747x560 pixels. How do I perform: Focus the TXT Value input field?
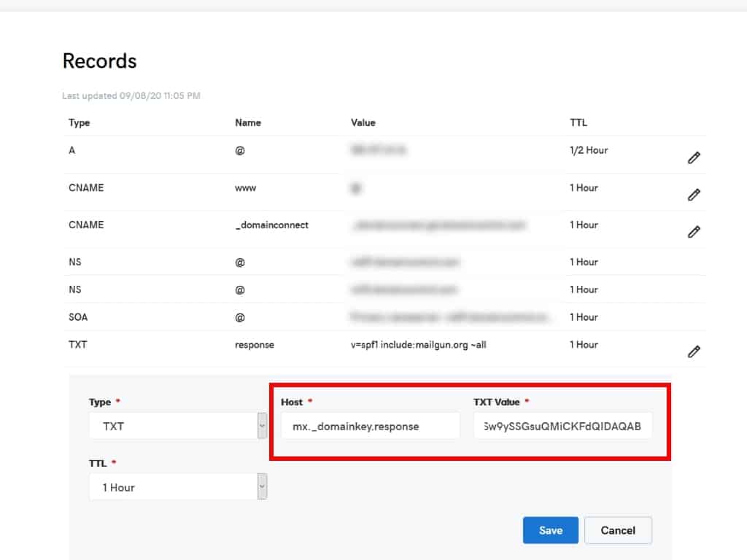(562, 426)
